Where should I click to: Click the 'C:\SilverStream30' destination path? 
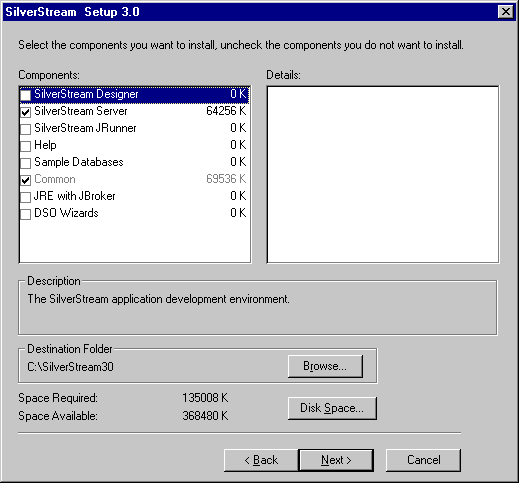70,367
